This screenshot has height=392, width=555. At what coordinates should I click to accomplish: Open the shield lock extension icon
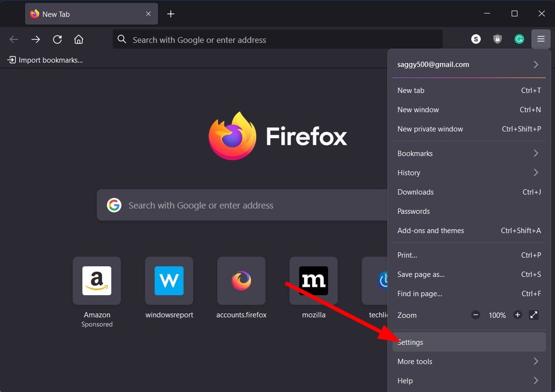(497, 39)
